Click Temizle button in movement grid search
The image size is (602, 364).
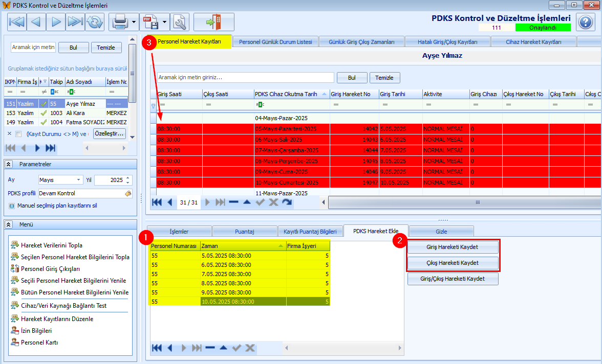384,78
